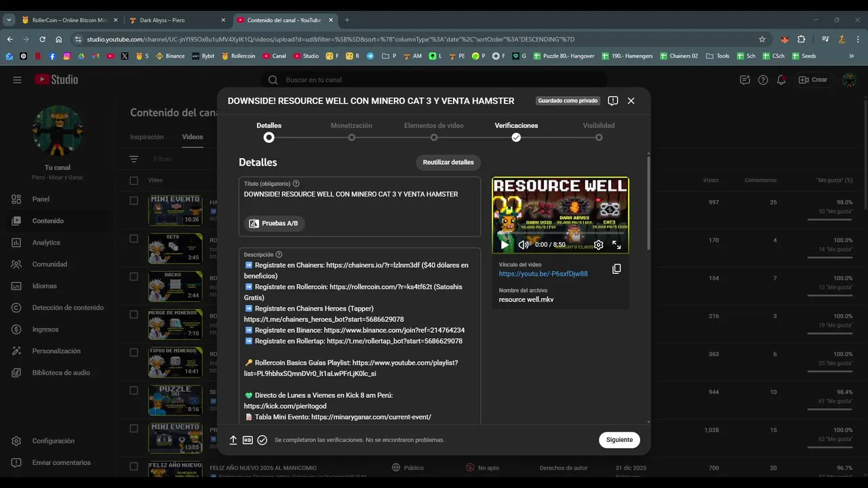Open Detección de contenido in the sidebar
The image size is (868, 488).
pyautogui.click(x=58, y=308)
